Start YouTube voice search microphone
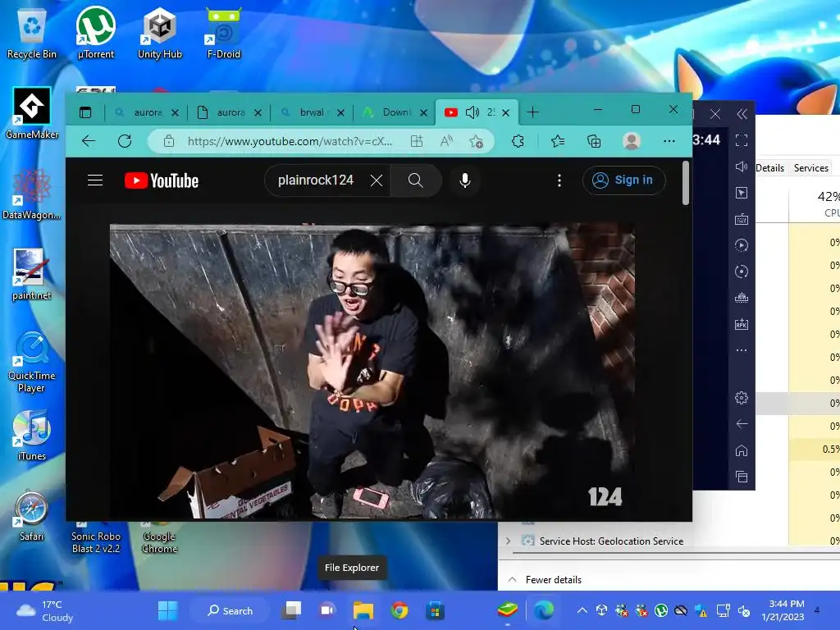This screenshot has height=630, width=840. tap(465, 180)
